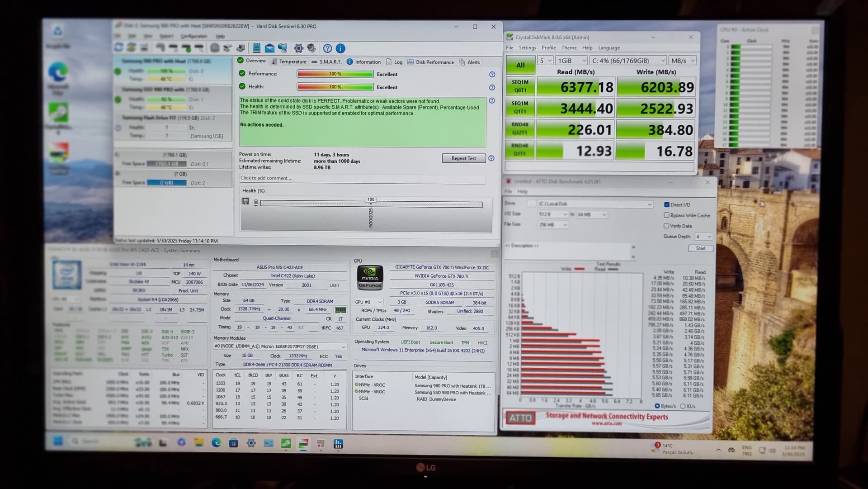Click the help icon beside Repeat Test button

point(491,158)
